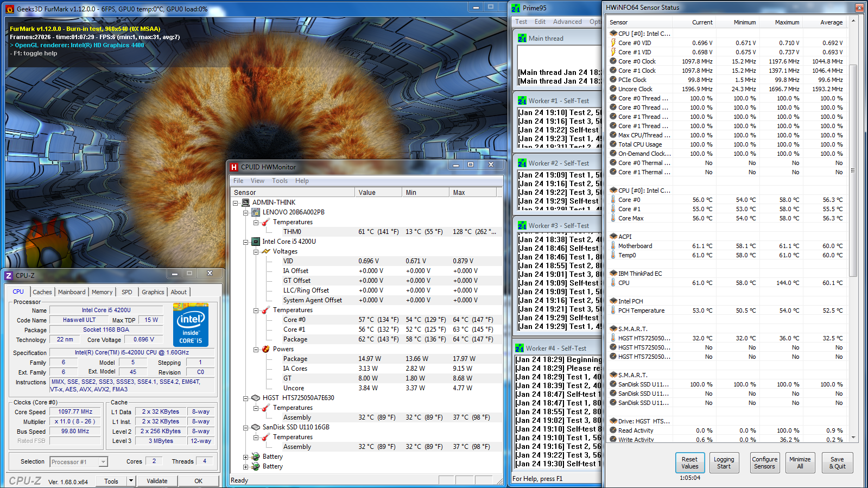The width and height of the screenshot is (868, 488).
Task: Click the Tools button in CPU-Z
Action: pyautogui.click(x=111, y=481)
